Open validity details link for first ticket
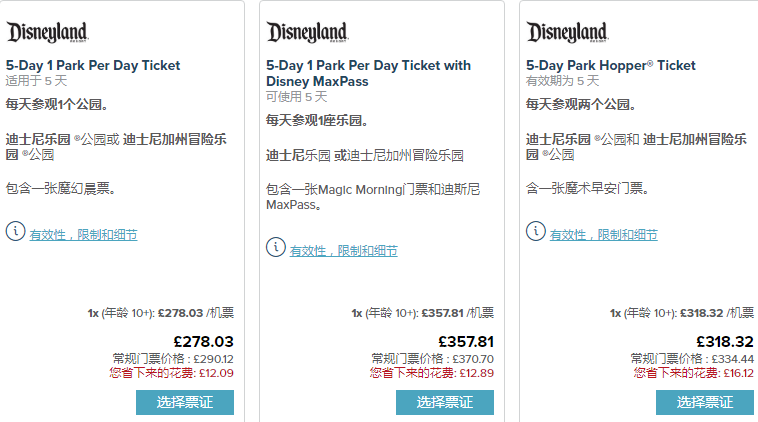Screen dimensions: 758x422 pyautogui.click(x=83, y=235)
